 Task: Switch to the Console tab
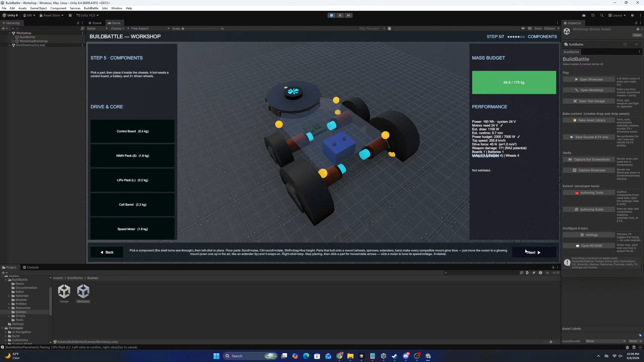[31, 267]
